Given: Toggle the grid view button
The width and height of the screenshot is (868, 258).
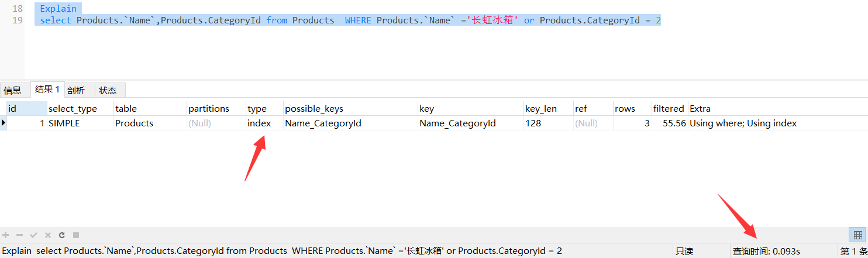Looking at the screenshot, I should 857,235.
